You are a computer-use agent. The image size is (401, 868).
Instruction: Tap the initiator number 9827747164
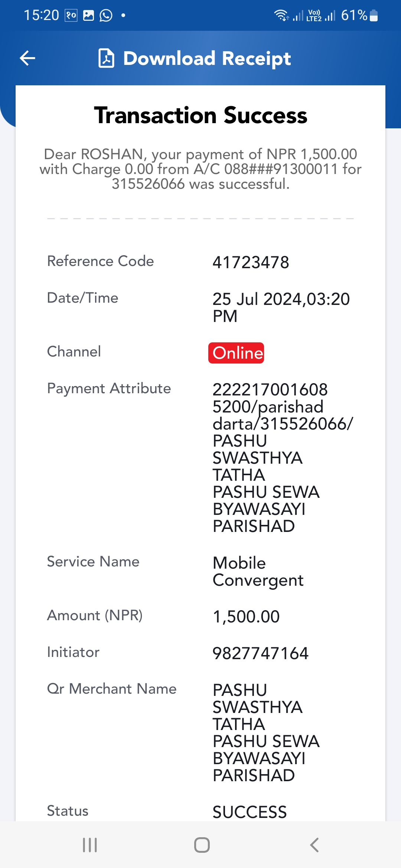point(260,654)
